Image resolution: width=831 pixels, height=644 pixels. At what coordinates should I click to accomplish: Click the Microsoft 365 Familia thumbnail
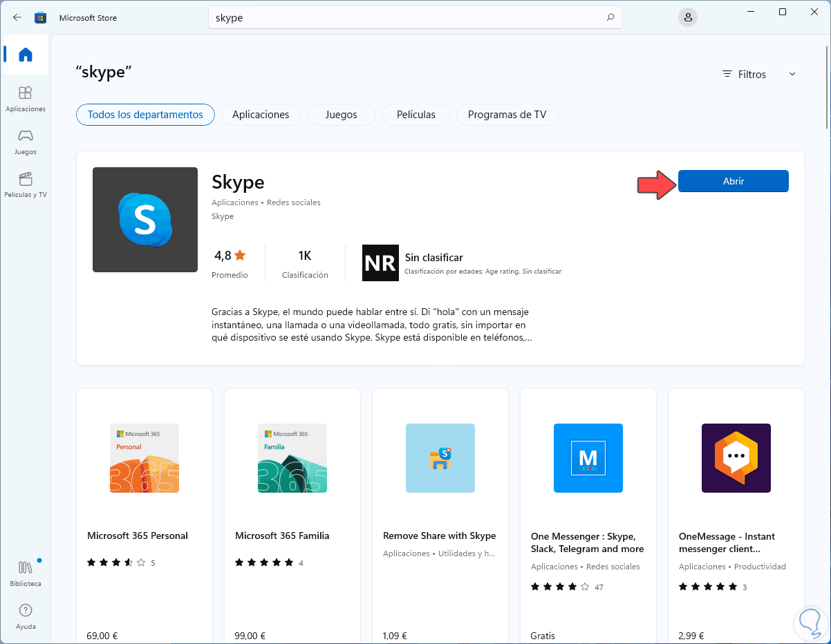(x=292, y=458)
